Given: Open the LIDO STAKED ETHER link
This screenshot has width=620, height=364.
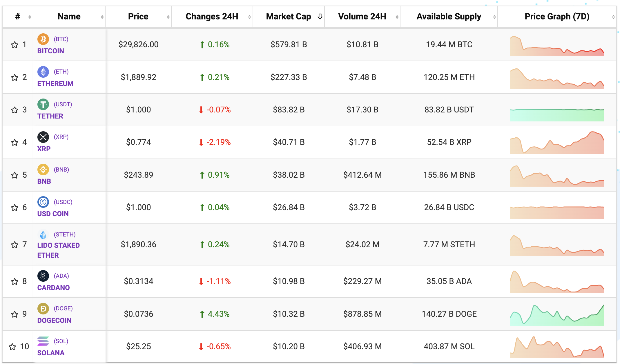Looking at the screenshot, I should point(59,250).
